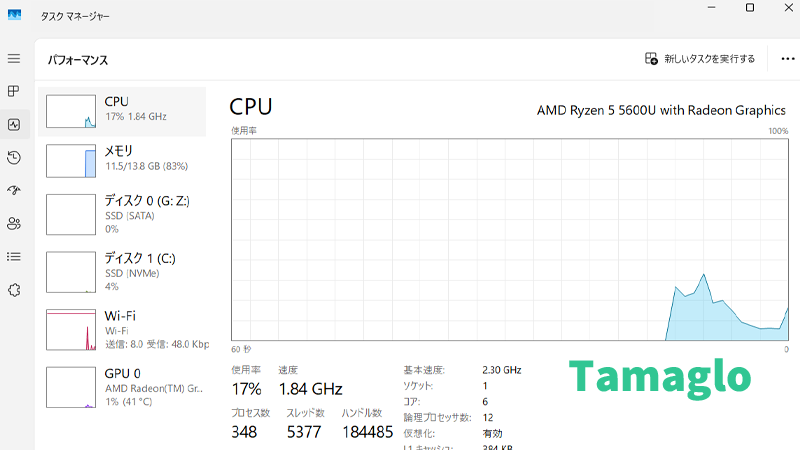Open the Services gear icon
This screenshot has height=450, width=800.
pyautogui.click(x=14, y=289)
